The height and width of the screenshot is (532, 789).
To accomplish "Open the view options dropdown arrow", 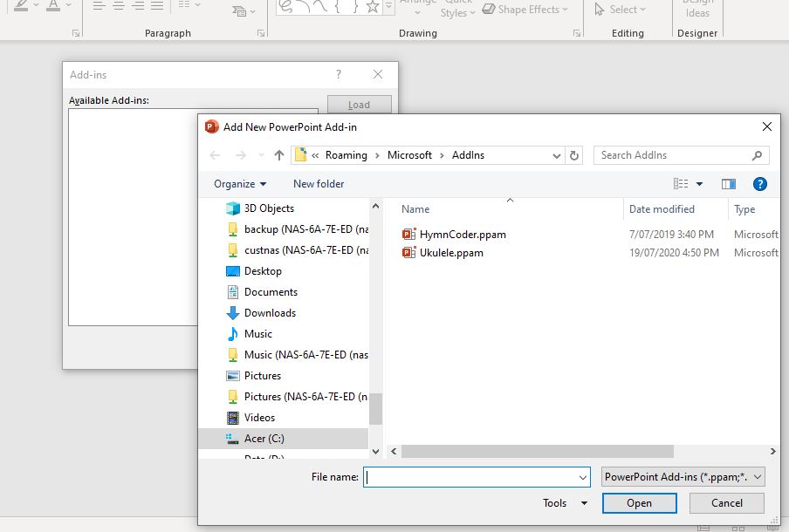I will 699,184.
